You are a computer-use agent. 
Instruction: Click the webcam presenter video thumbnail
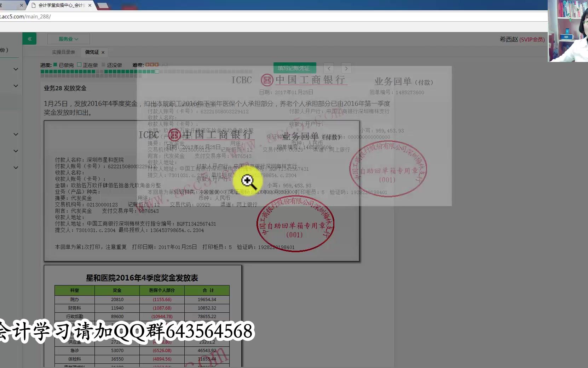568,31
